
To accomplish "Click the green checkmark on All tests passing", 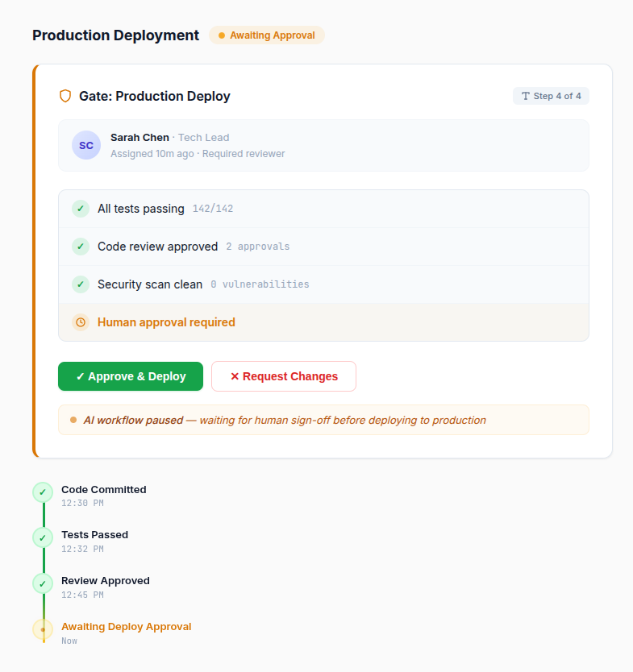I will pyautogui.click(x=80, y=208).
